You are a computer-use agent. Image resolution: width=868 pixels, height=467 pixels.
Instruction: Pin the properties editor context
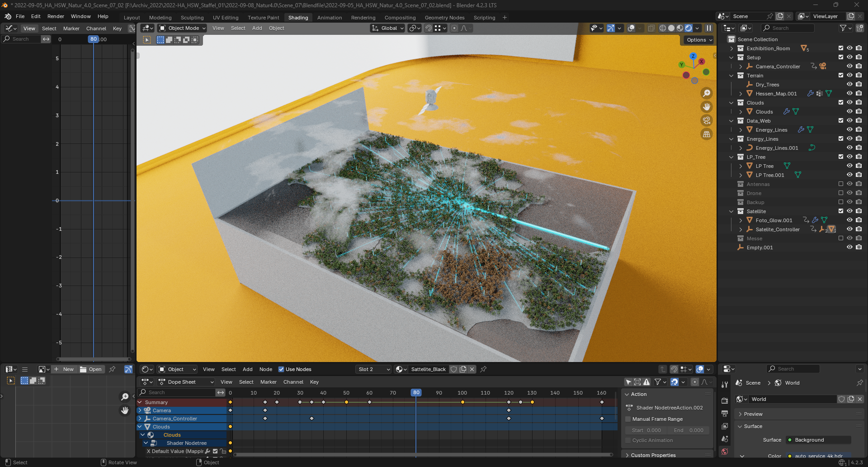tap(859, 383)
